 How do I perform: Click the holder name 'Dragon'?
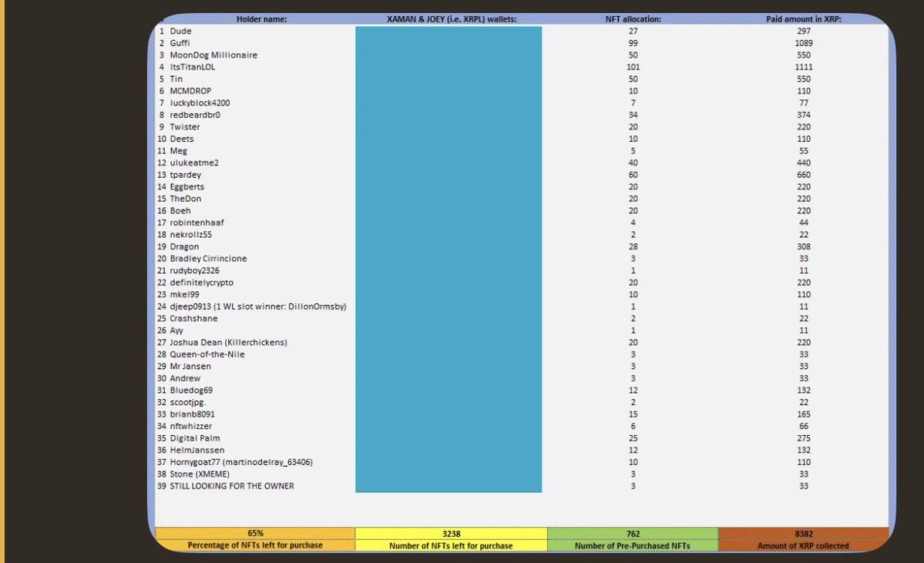coord(184,246)
